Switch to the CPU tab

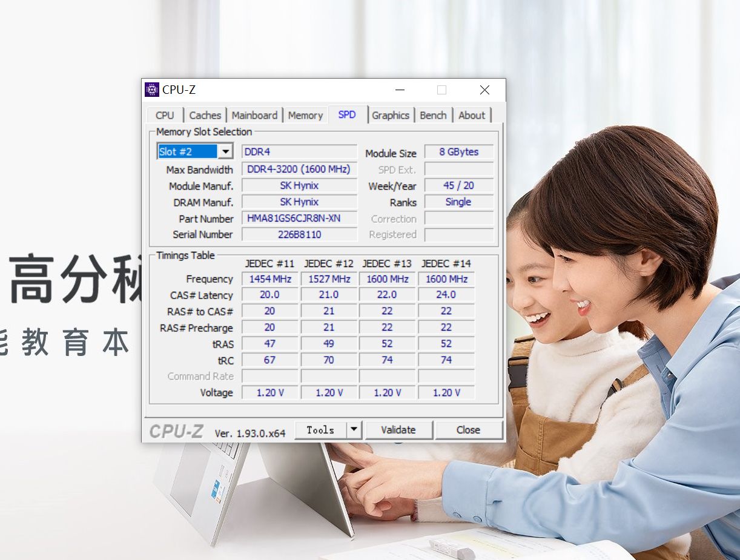point(165,115)
